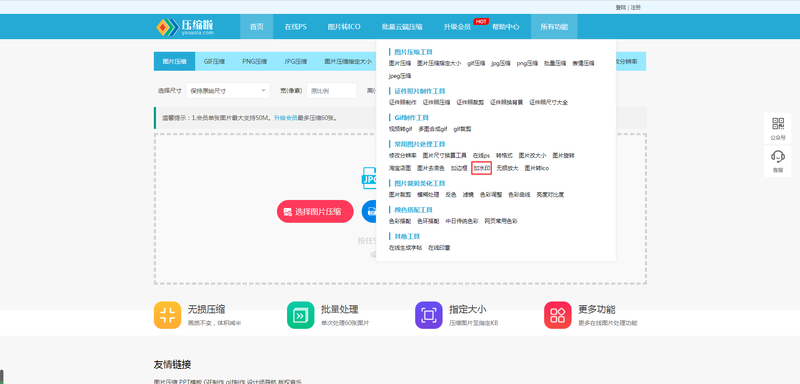The image size is (800, 384).
Task: Switch to the GIF压缩 tab
Action: (x=214, y=61)
